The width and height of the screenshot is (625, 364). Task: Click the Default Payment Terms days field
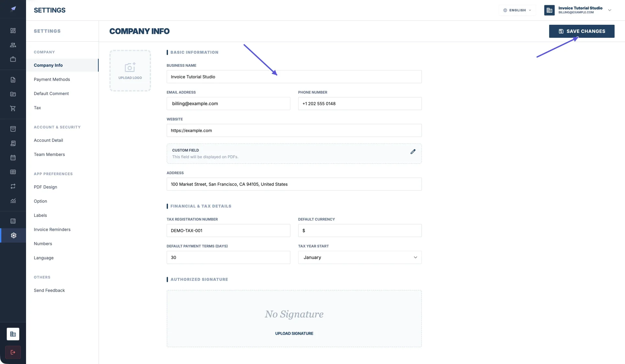[x=228, y=257]
